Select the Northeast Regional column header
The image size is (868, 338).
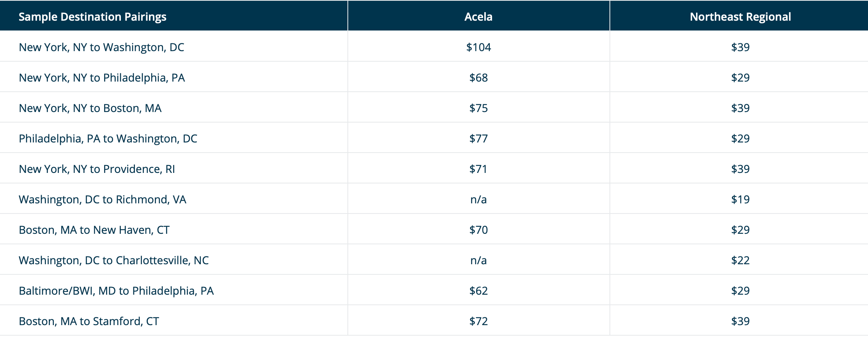[x=740, y=17]
